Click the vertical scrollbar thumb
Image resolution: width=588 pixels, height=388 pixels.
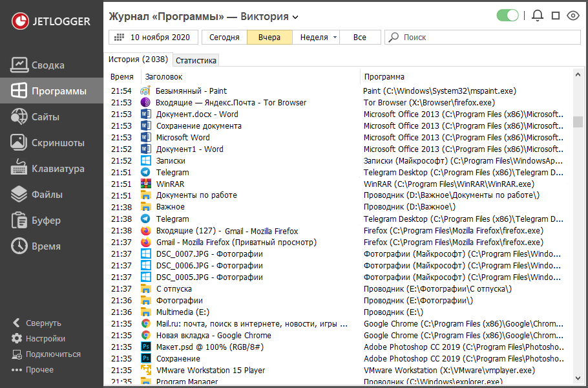[x=578, y=122]
